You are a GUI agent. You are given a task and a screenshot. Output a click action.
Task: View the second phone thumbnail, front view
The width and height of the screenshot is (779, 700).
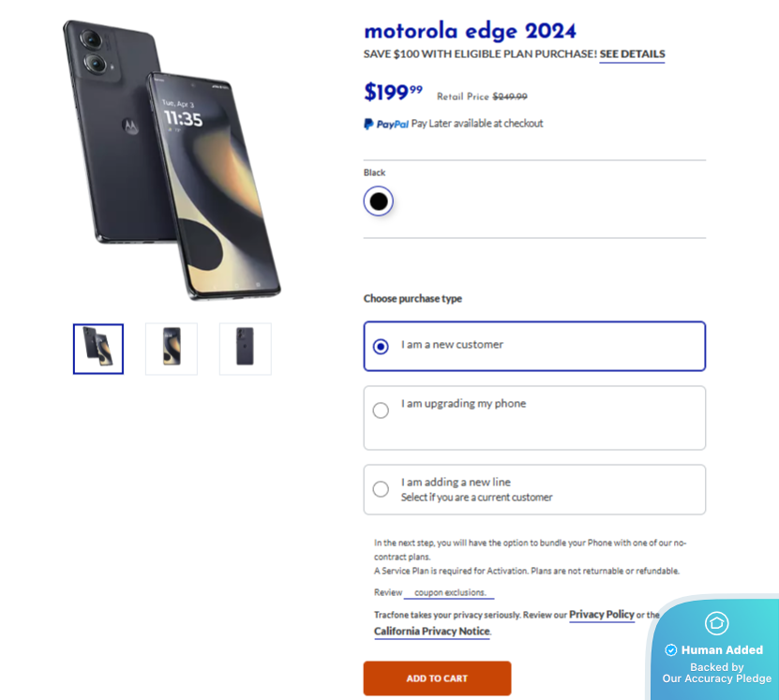coord(172,349)
